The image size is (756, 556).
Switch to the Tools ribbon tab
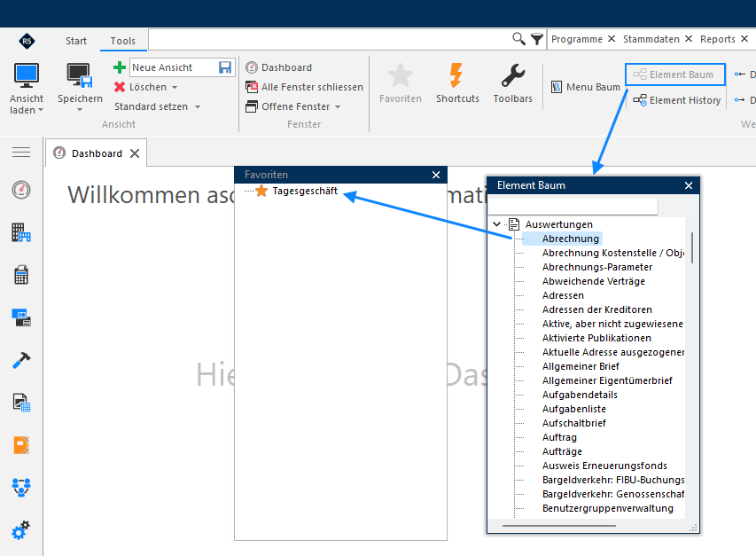(x=123, y=41)
